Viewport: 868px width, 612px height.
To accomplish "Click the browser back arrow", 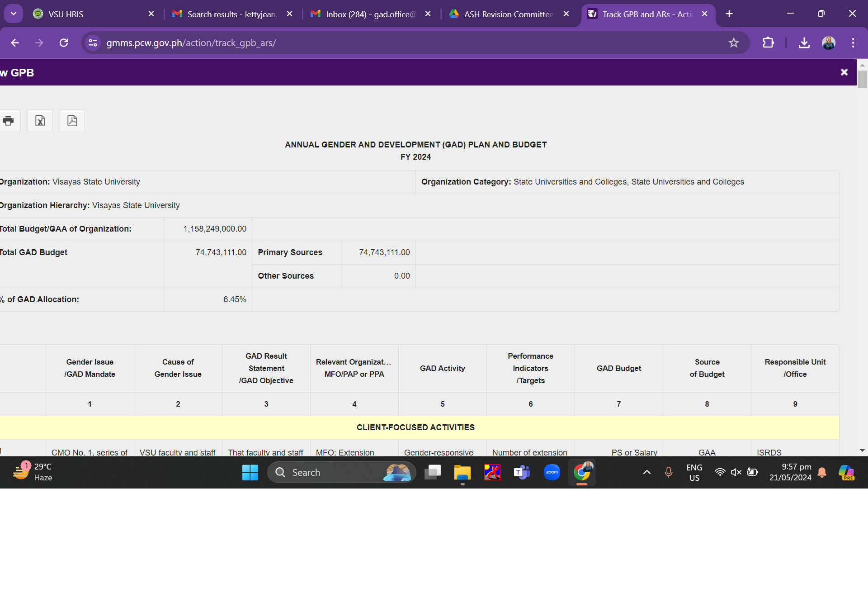I will click(15, 43).
